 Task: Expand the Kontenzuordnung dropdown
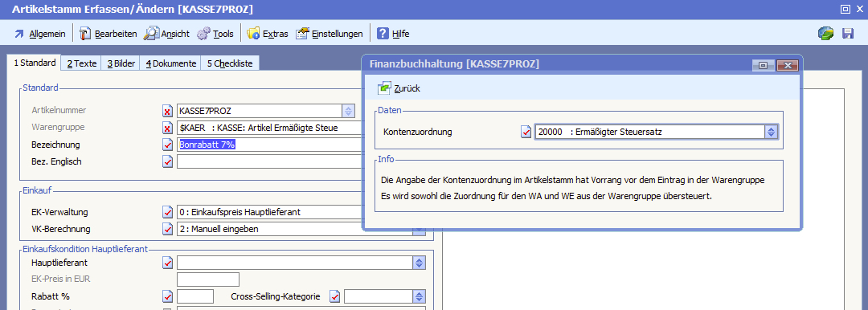(772, 132)
